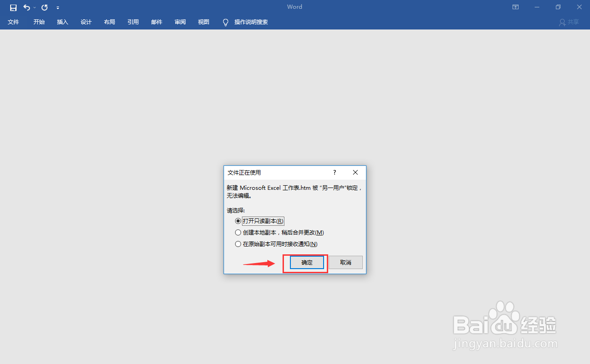Click the Redo/Repeat icon
The width and height of the screenshot is (590, 364).
pyautogui.click(x=44, y=7)
